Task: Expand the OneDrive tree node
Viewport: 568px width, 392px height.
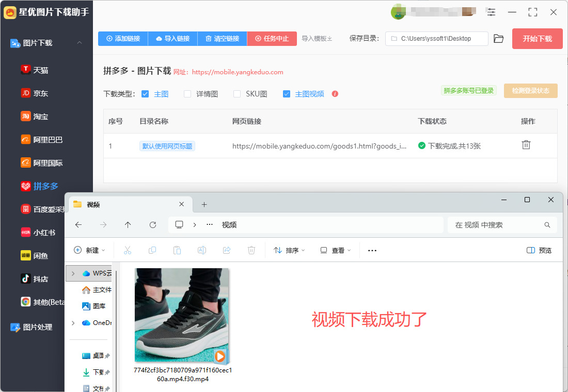Action: point(73,322)
